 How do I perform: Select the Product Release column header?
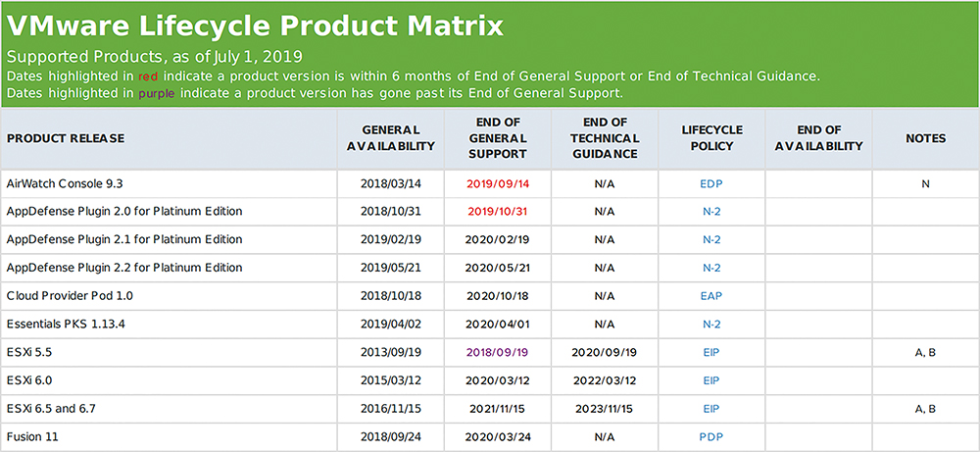(66, 138)
